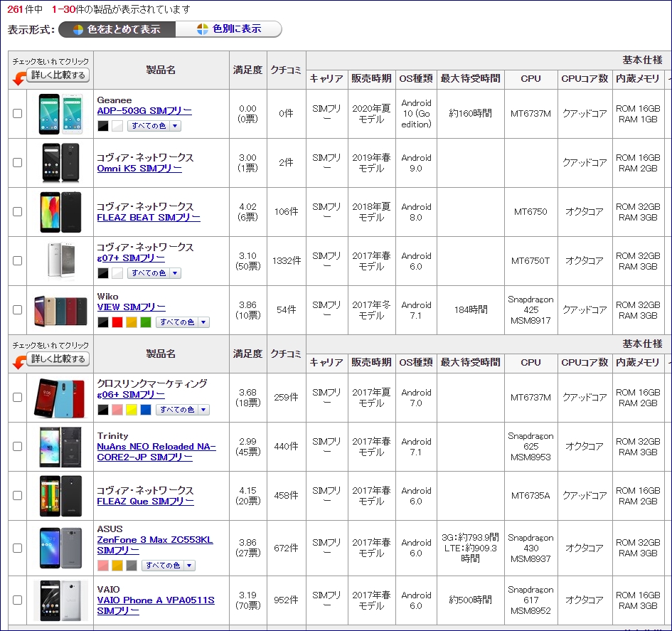
Task: Switch to 色別に表示 view
Action: click(228, 29)
